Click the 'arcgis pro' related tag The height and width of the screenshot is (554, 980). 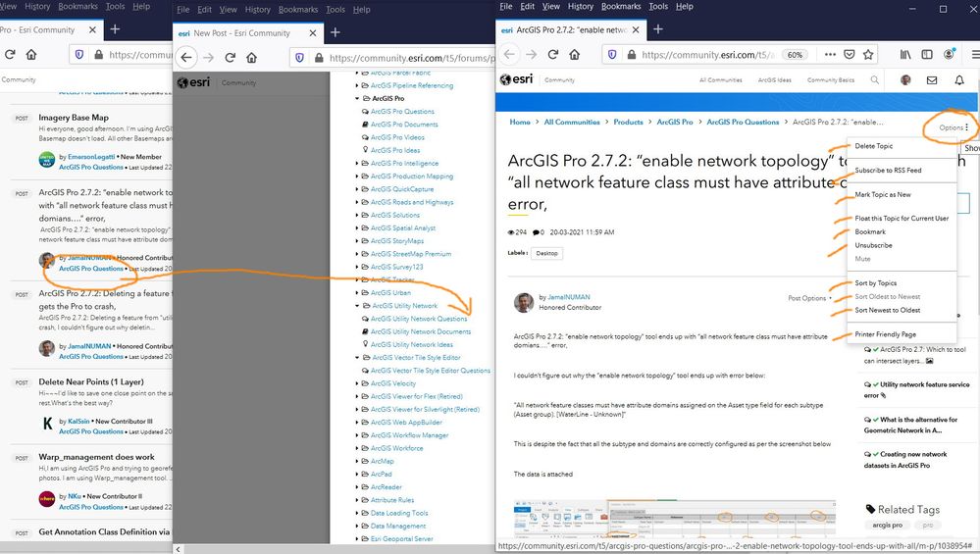click(887, 525)
